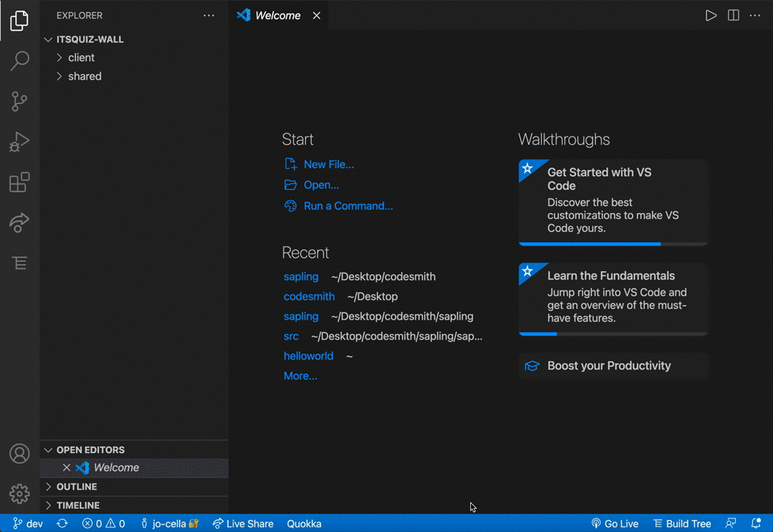Open the recent src folder

pos(291,336)
